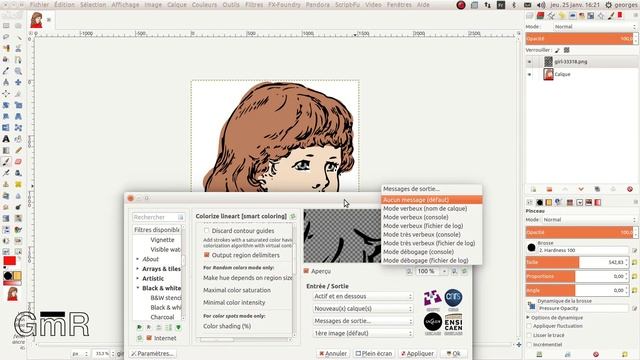This screenshot has height=360, width=640.
Task: Open the Filtres menu
Action: click(254, 5)
